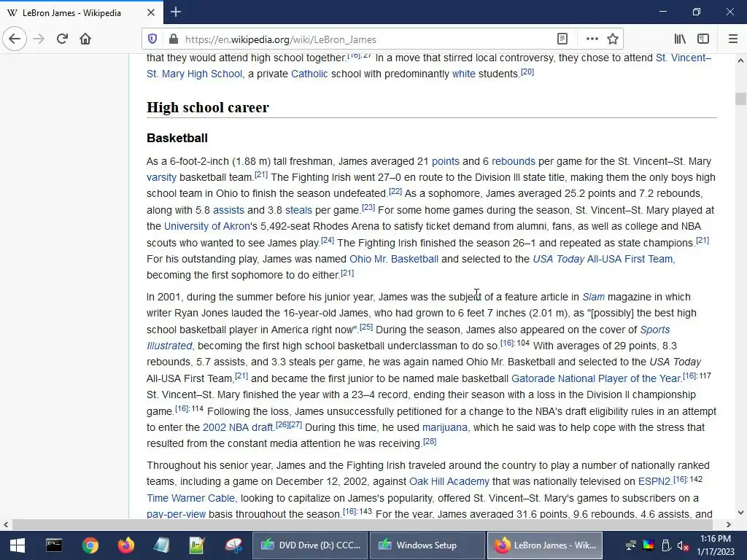This screenshot has height=560, width=747.
Task: Open Gatorade National Player of the Year link
Action: pyautogui.click(x=596, y=378)
